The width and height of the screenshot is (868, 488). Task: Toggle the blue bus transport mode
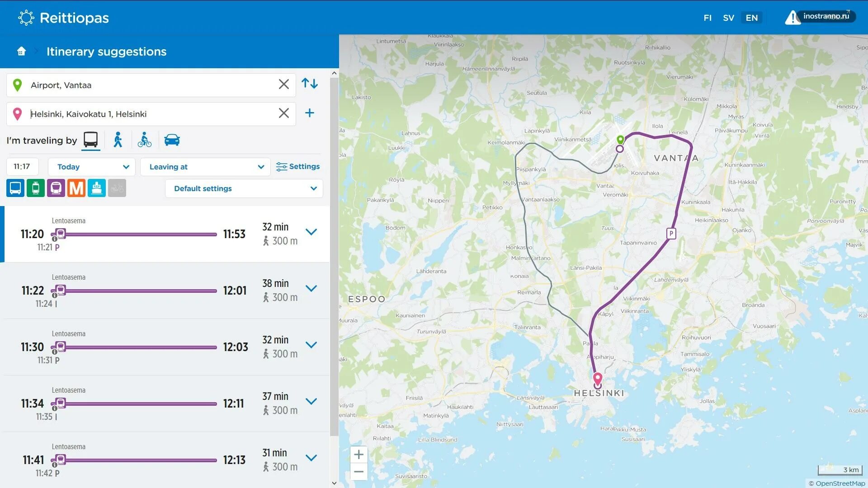(15, 188)
